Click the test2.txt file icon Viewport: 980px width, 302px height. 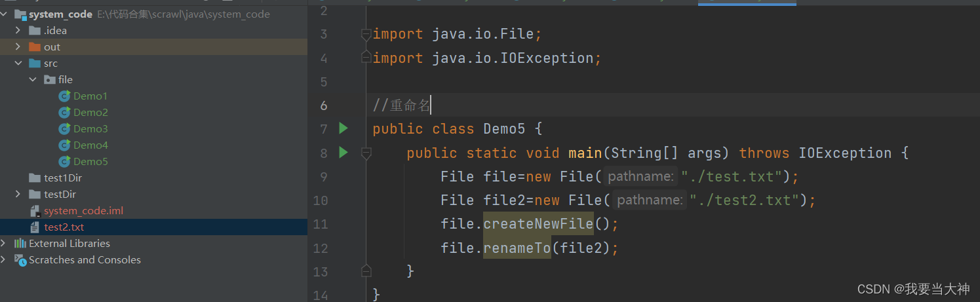35,227
